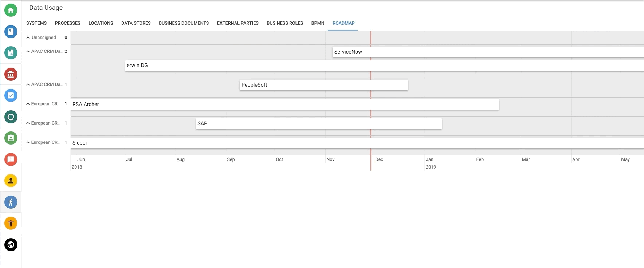
Task: Open the green Home icon in sidebar
Action: (x=11, y=10)
